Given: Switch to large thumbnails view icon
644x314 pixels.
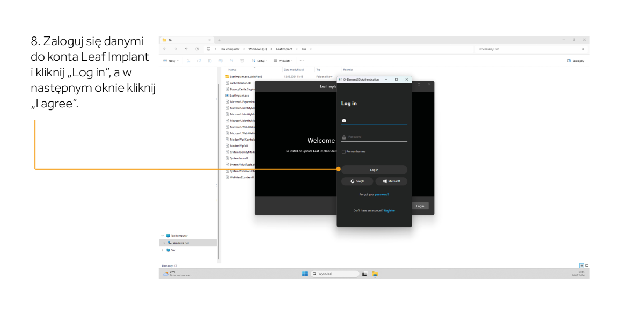Looking at the screenshot, I should click(x=587, y=266).
